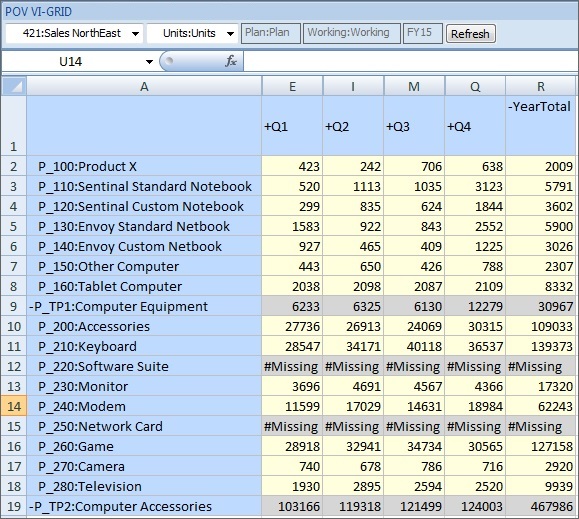The width and height of the screenshot is (579, 519).
Task: Expand the +Q1 member cell
Action: tap(292, 126)
